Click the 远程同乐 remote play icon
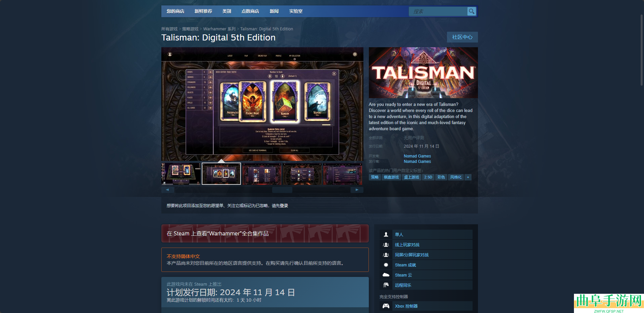This screenshot has width=644, height=313. coord(386,285)
